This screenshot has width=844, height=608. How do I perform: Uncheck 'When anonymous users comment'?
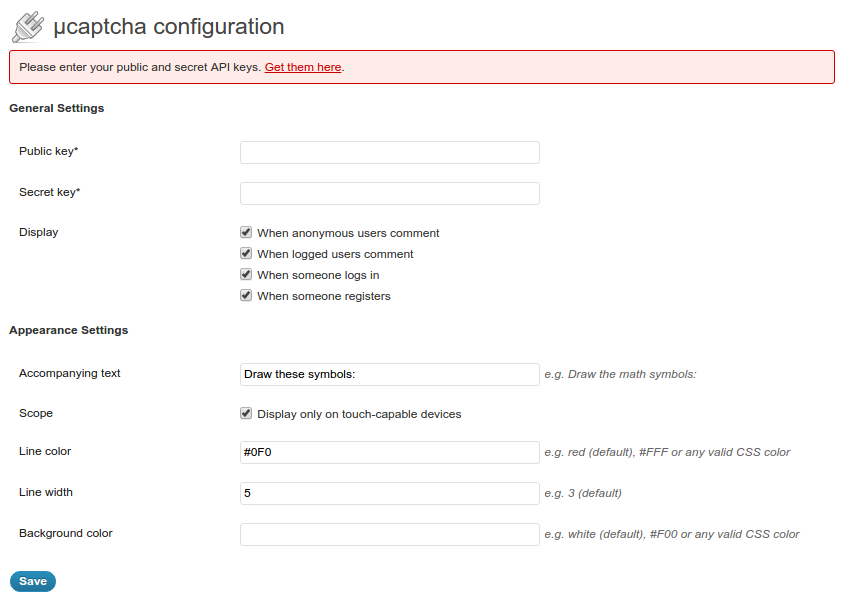(x=246, y=232)
